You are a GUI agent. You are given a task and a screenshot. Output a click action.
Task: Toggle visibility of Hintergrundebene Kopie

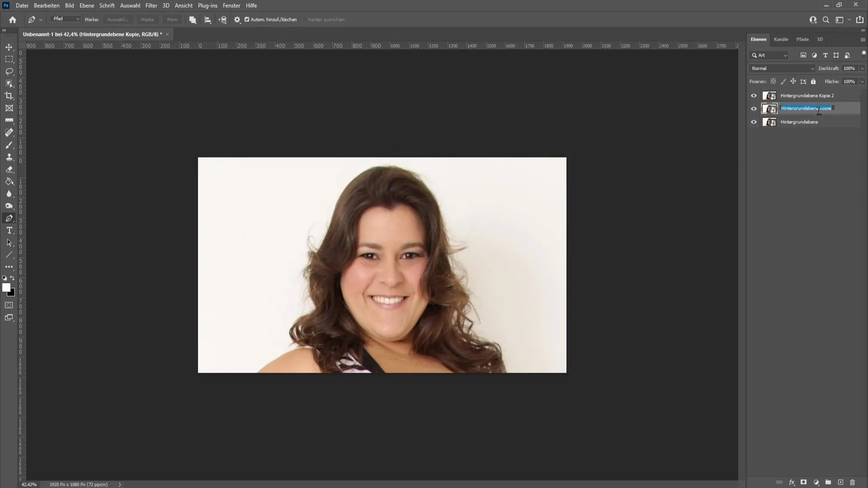coord(754,108)
